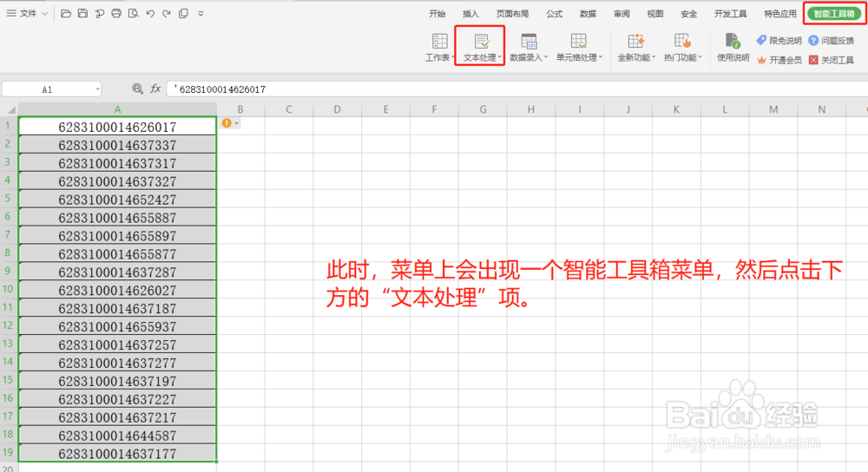Click the formula bar showing '6283100014626017
Image resolution: width=868 pixels, height=472 pixels.
(517, 89)
